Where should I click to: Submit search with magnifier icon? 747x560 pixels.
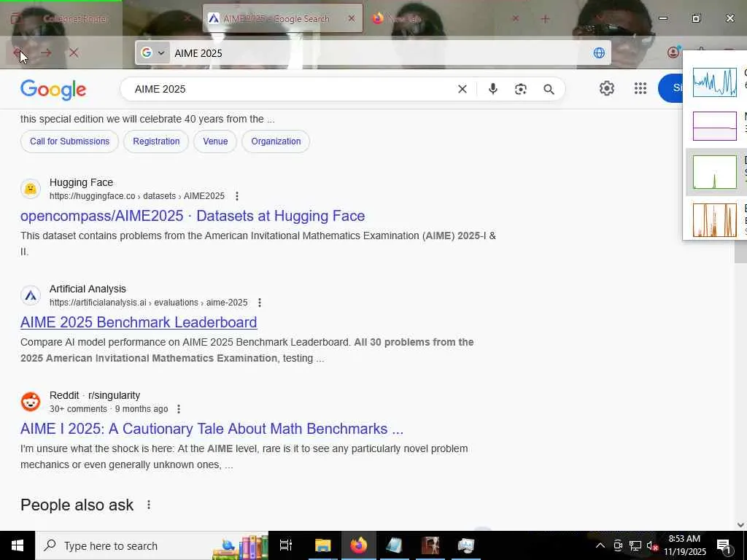pos(549,89)
